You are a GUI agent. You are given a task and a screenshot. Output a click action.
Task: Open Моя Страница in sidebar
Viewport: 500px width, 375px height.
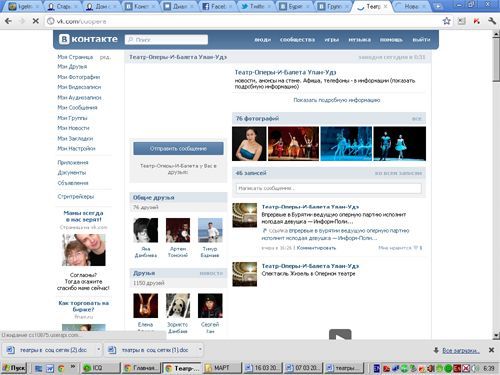(75, 57)
